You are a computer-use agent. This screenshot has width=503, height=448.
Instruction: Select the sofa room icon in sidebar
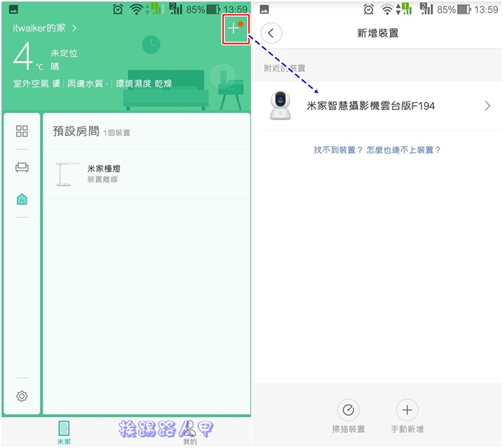[x=22, y=168]
